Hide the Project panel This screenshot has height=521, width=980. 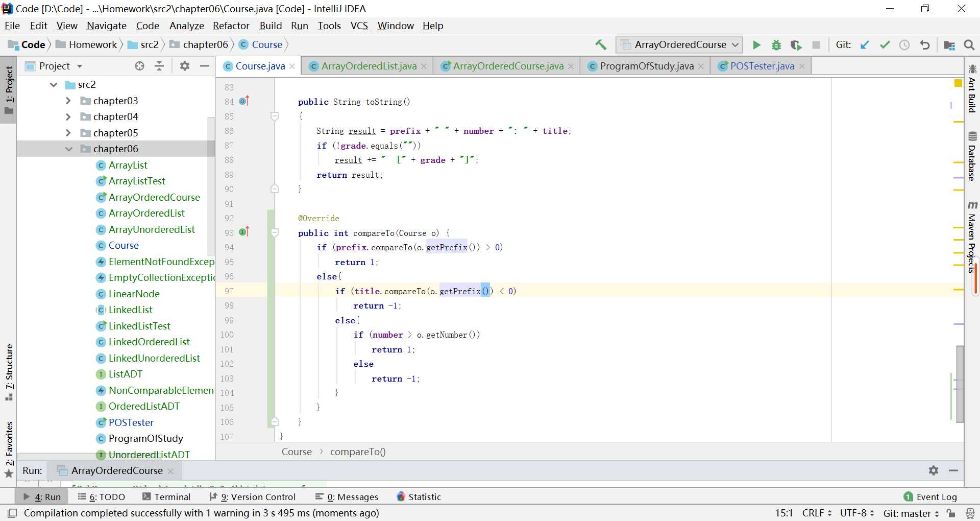[x=205, y=66]
